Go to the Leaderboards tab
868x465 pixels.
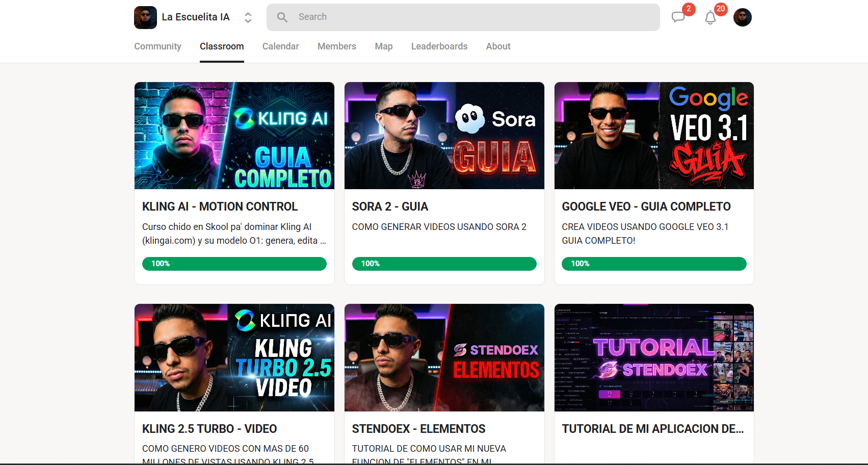(x=439, y=46)
